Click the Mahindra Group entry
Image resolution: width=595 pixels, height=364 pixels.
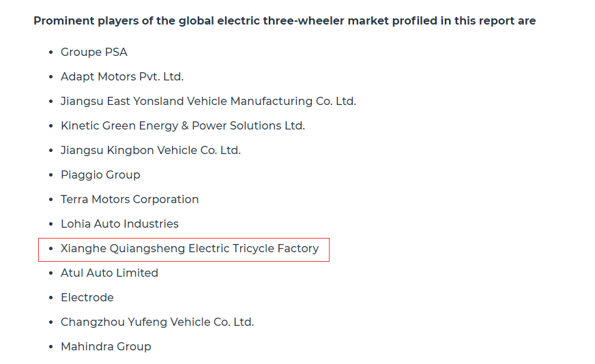tap(106, 346)
